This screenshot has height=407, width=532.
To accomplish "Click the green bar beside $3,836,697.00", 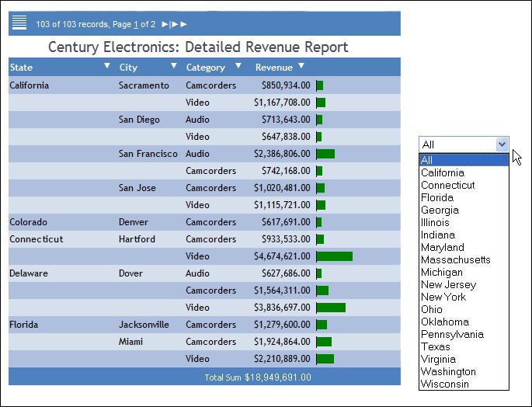I will (x=331, y=308).
